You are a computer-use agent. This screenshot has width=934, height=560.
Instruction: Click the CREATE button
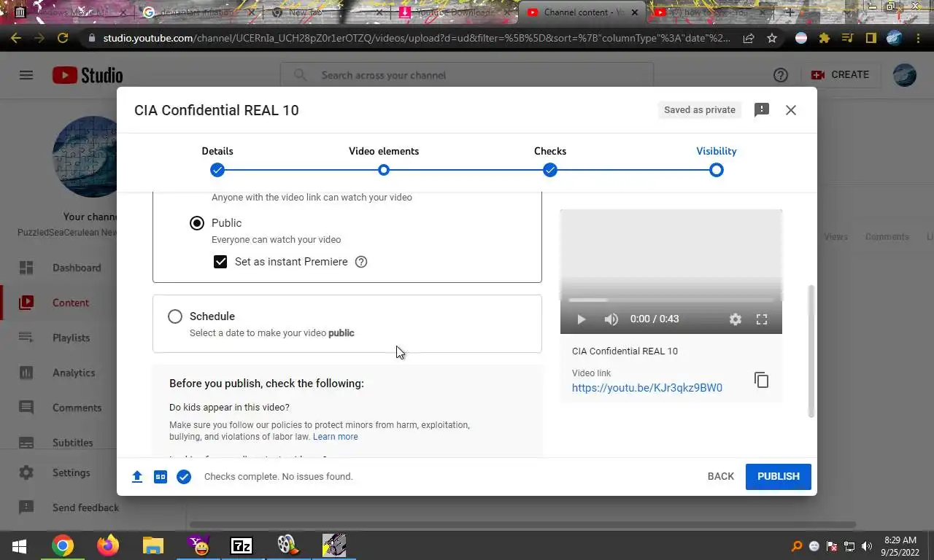pos(841,75)
